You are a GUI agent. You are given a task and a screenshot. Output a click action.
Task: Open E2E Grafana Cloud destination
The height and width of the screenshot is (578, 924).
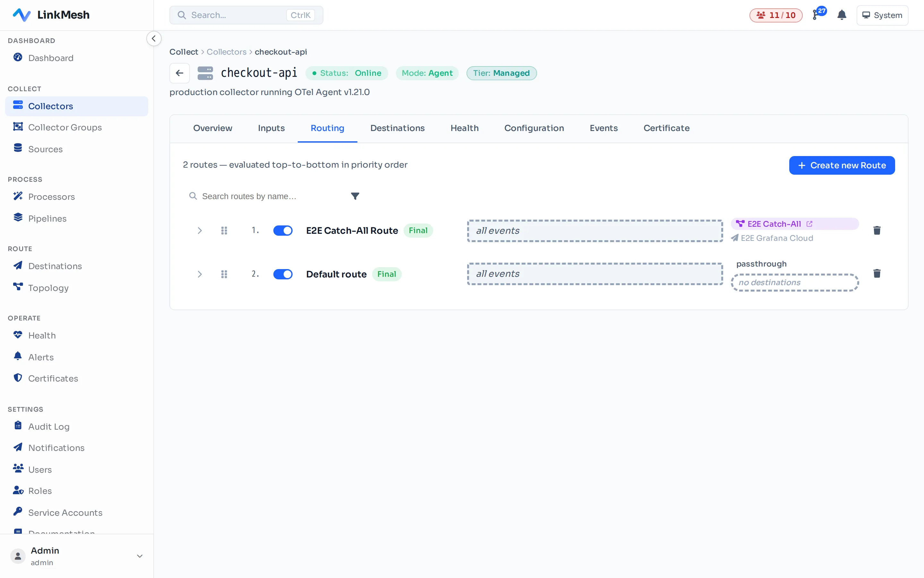[x=772, y=238]
